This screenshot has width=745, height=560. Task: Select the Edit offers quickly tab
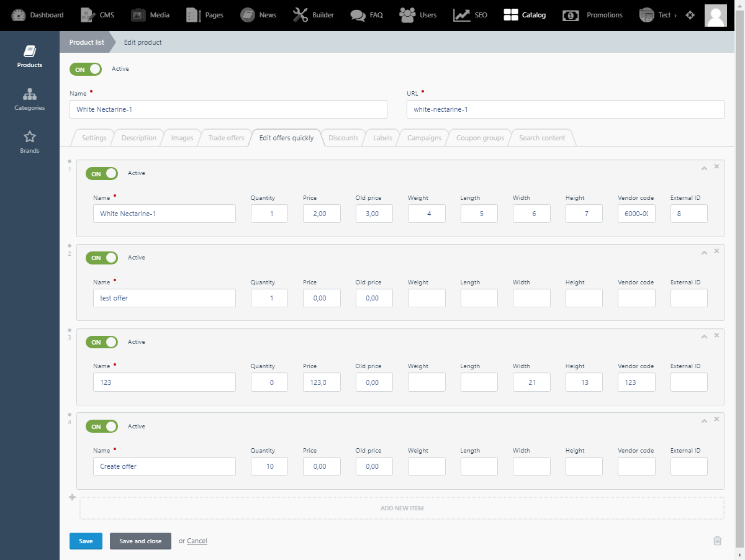[x=286, y=138]
